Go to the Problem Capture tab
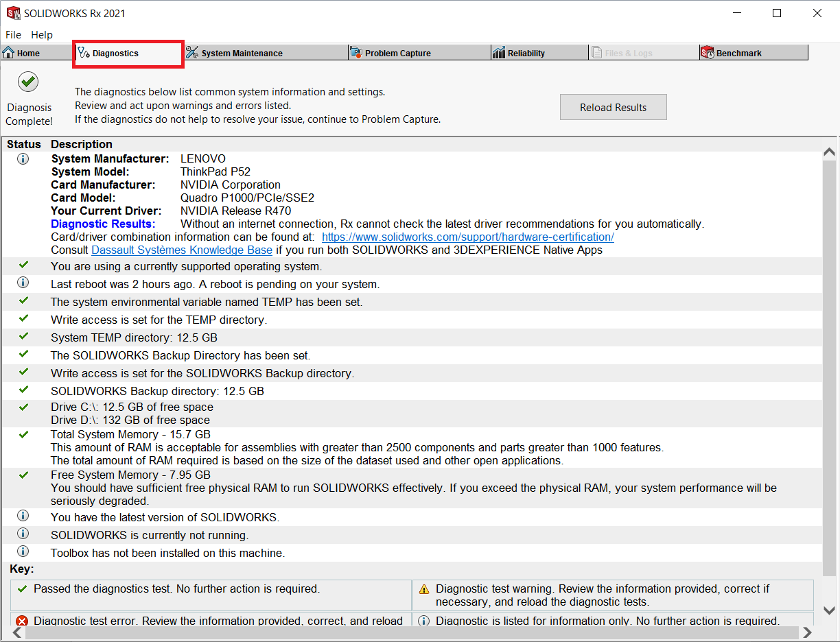 [419, 53]
